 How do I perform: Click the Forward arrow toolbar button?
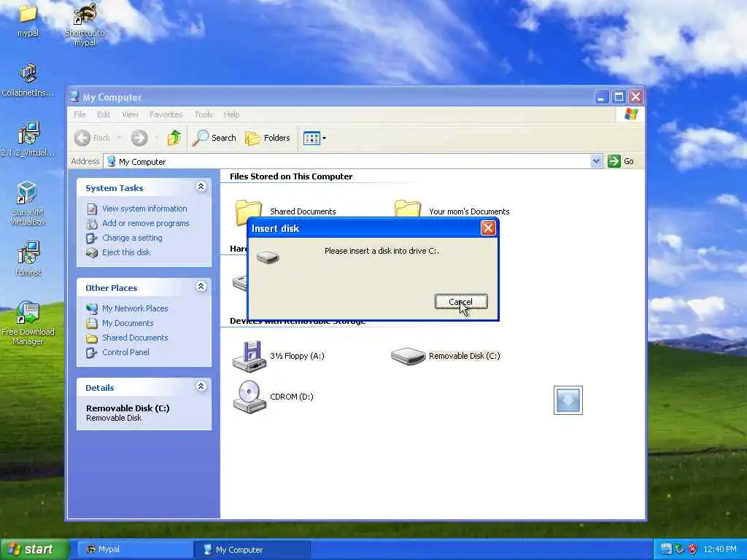tap(139, 138)
